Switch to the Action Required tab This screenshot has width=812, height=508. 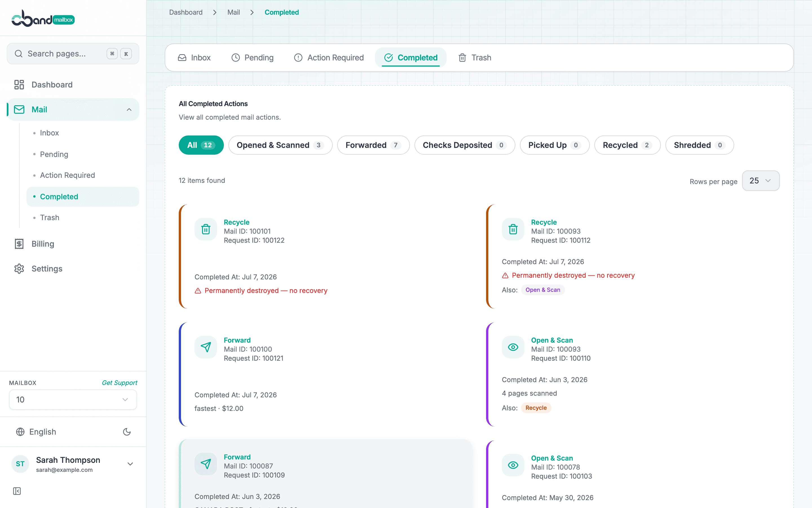[329, 58]
